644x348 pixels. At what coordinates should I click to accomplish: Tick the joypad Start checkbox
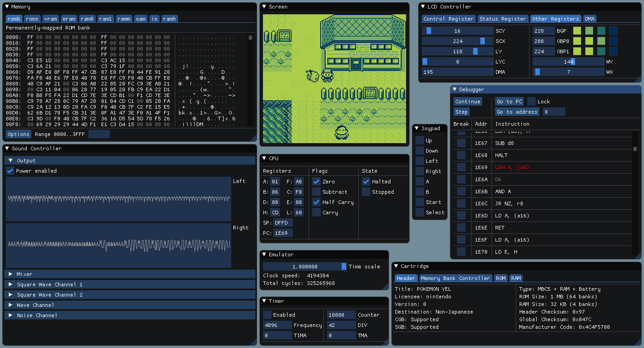(x=419, y=202)
